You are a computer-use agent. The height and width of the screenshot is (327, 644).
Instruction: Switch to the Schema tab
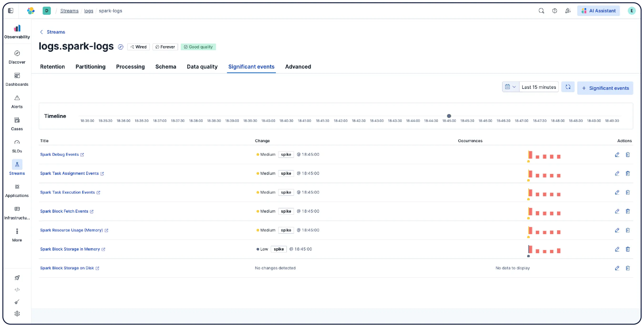pyautogui.click(x=166, y=67)
